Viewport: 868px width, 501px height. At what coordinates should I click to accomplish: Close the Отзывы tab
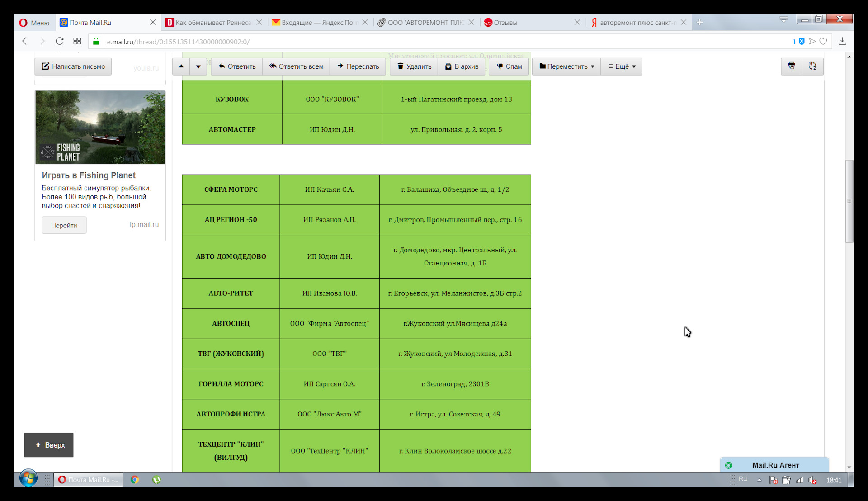[x=577, y=22]
